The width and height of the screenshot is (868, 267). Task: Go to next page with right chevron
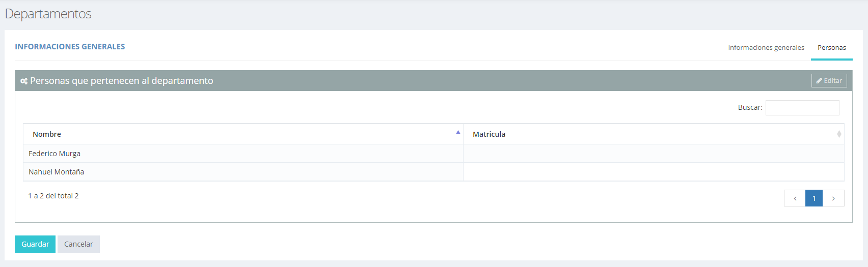(x=833, y=198)
